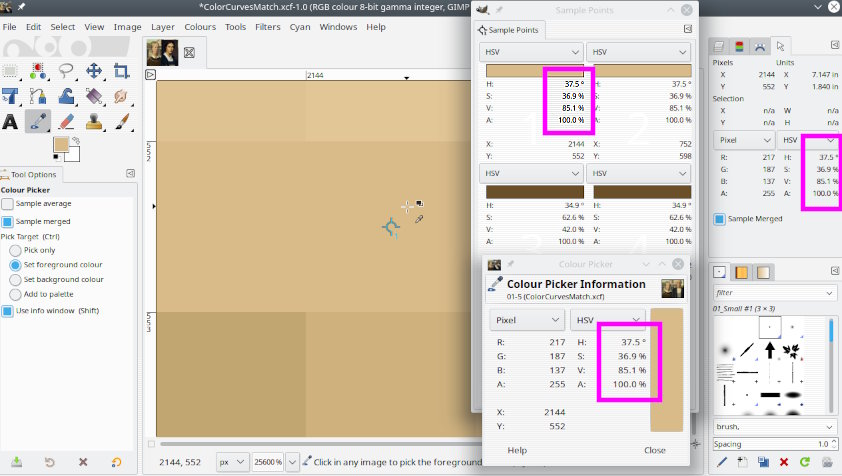Edit the selected brush pencil icon
This screenshot has width=842, height=476.
pos(722,462)
